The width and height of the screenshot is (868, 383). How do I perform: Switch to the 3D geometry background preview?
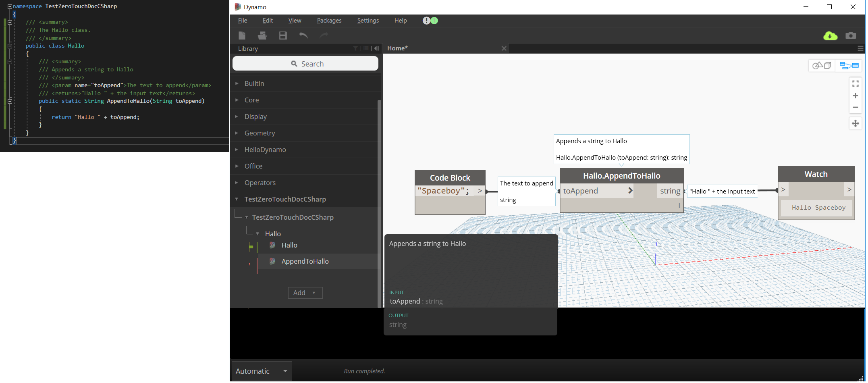[822, 65]
